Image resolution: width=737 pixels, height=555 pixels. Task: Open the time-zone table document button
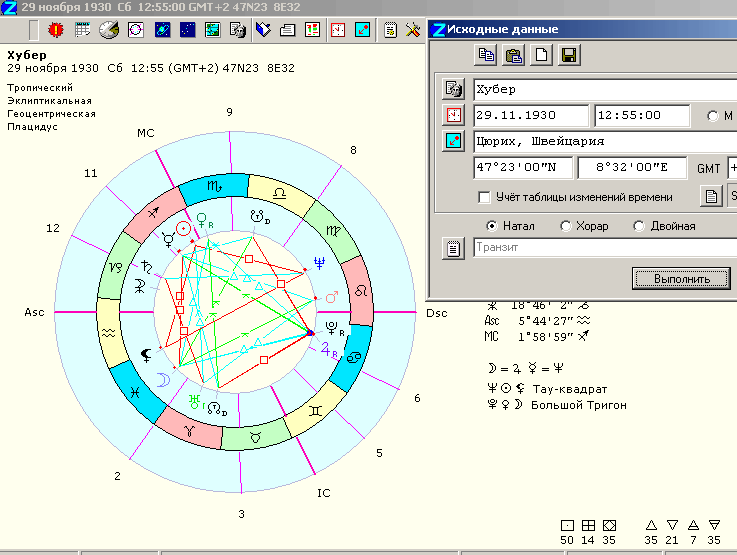[711, 195]
